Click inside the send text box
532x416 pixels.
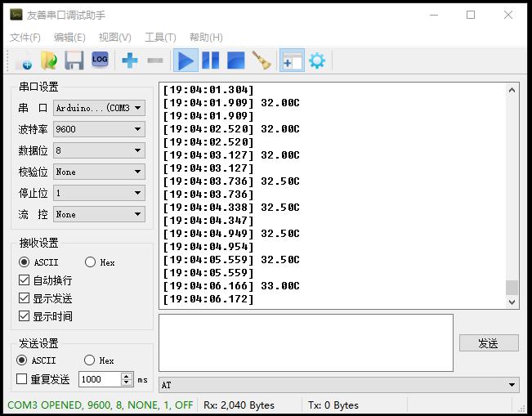306,342
